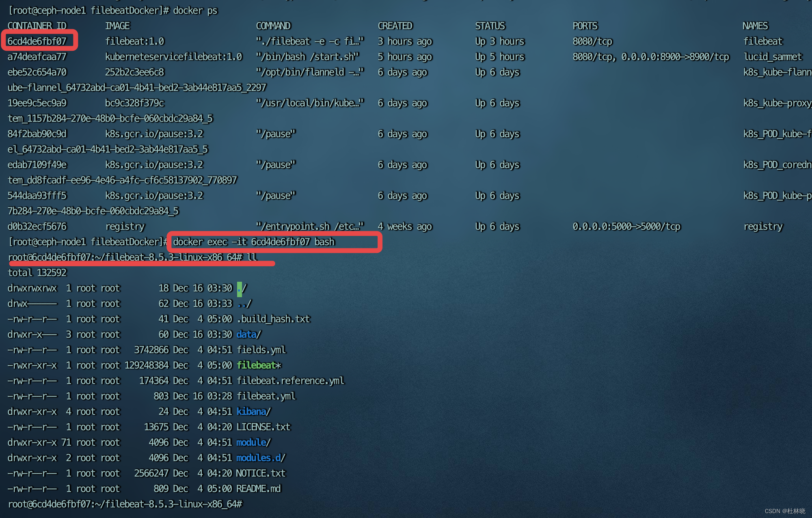Click the last shell prompt line at bottom
Screen dimensions: 812x518
pyautogui.click(x=125, y=504)
